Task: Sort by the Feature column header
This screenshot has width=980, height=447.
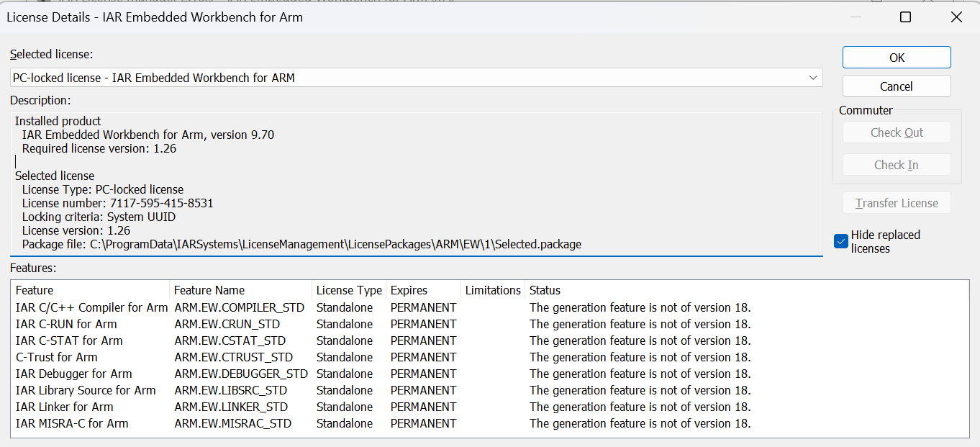Action: pyautogui.click(x=35, y=290)
